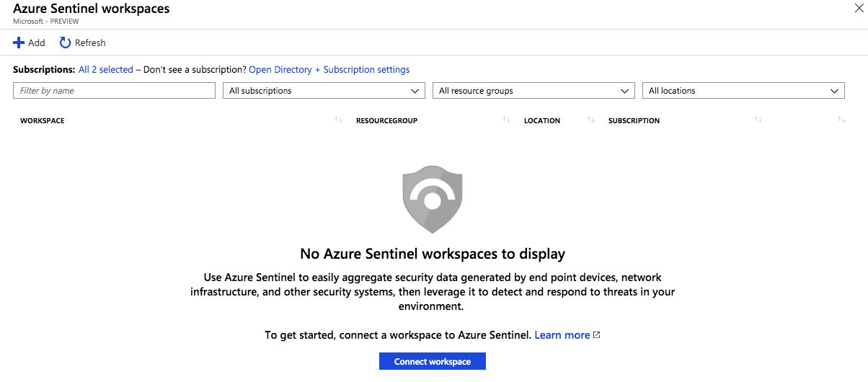Viewport: 868px width, 382px height.
Task: Click the rightmost column sort arrows
Action: pyautogui.click(x=841, y=120)
